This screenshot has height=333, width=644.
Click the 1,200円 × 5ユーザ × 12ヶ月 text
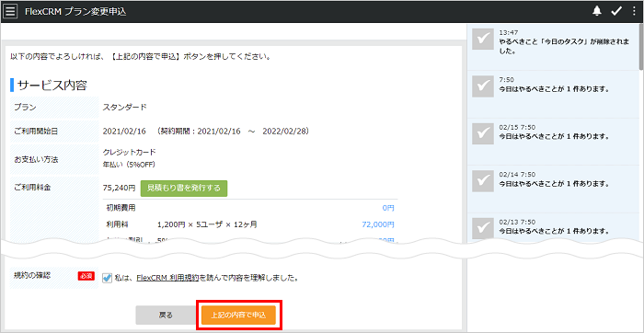tap(208, 224)
